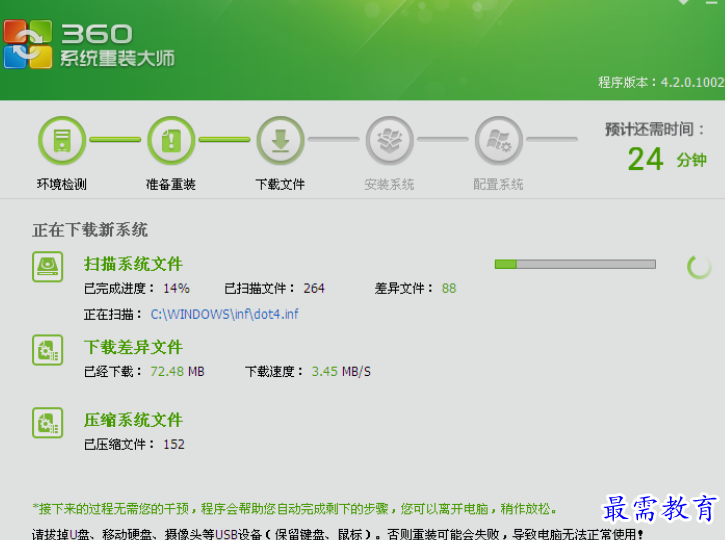Screen dimensions: 725x540
Task: Minimize the window from the title bar
Action: (x=711, y=3)
